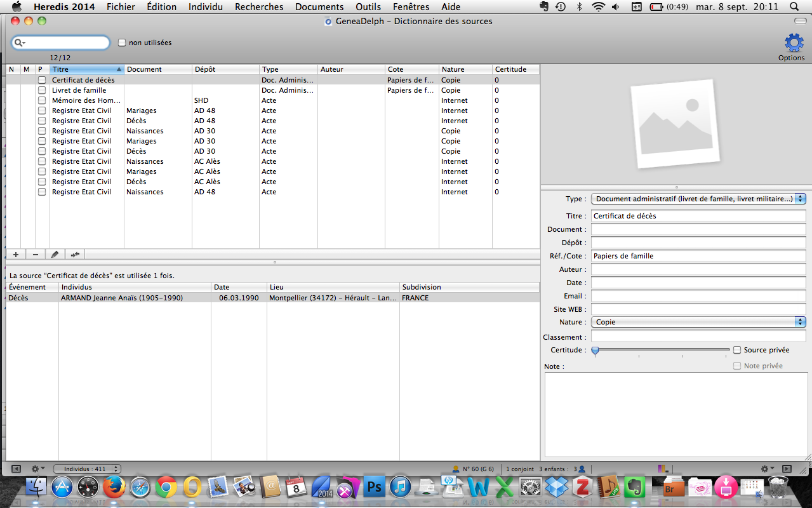Screen dimensions: 812x508
Task: Open the Outils menu
Action: tap(368, 7)
